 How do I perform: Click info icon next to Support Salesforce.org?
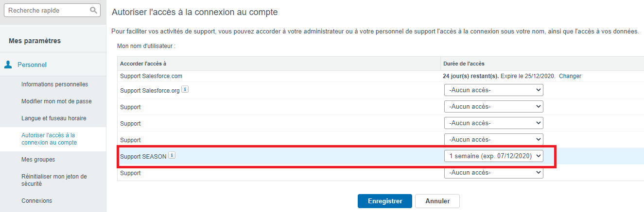(185, 90)
